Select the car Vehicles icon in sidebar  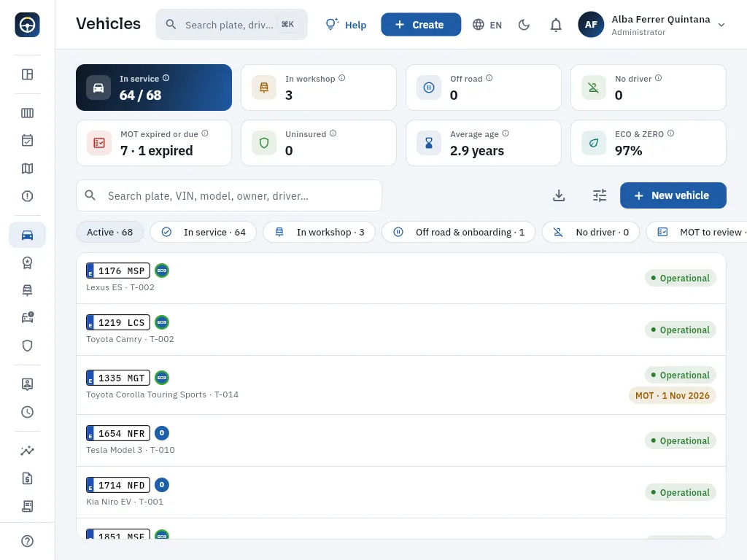pyautogui.click(x=27, y=235)
